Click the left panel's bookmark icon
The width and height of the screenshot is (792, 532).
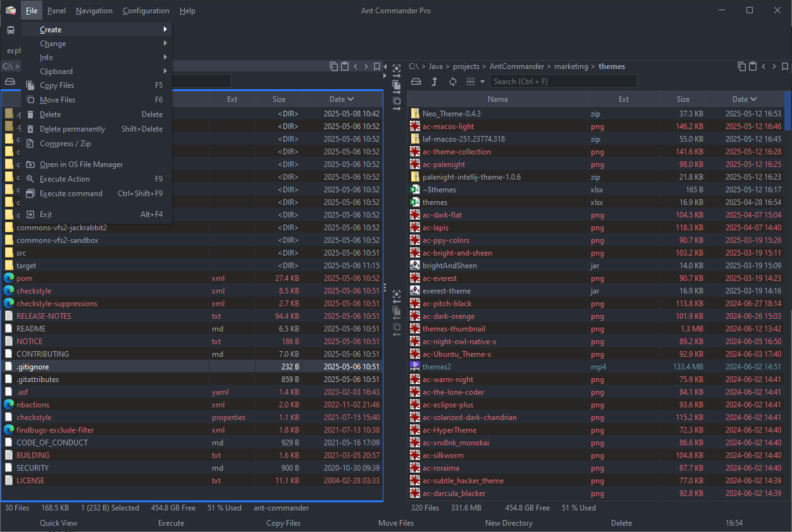click(377, 66)
